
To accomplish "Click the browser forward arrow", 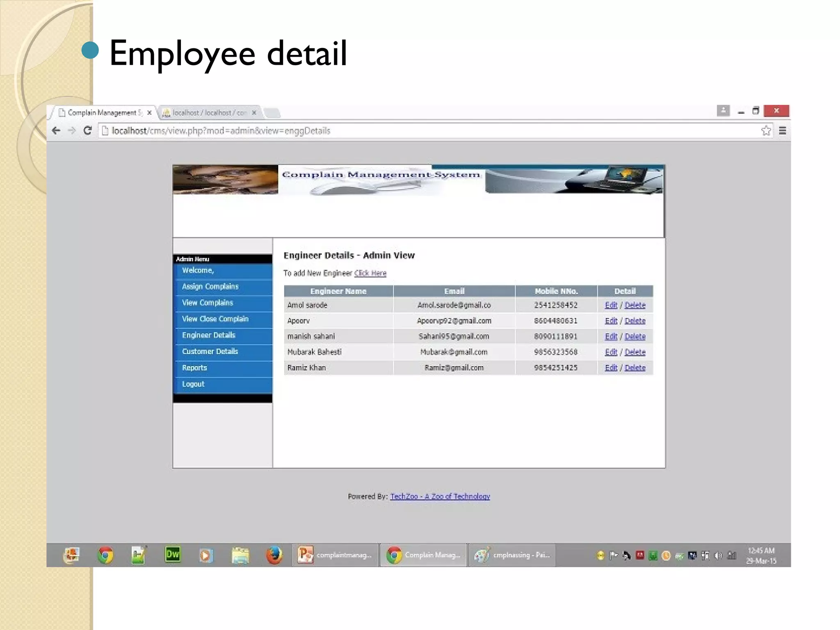I will [72, 131].
